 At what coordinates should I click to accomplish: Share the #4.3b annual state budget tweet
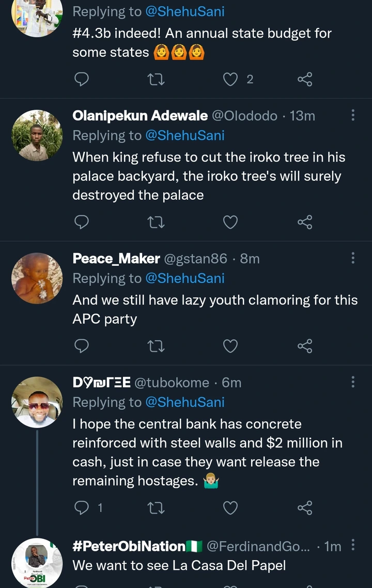pyautogui.click(x=305, y=79)
